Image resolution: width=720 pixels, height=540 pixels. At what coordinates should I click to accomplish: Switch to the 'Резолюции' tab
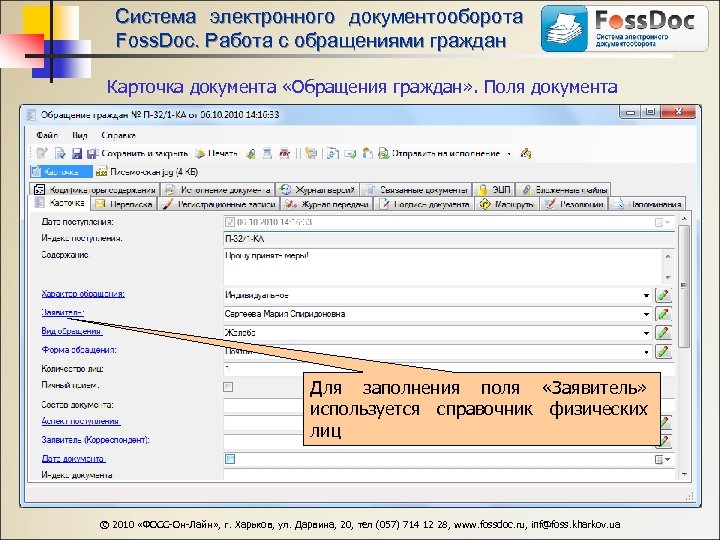(x=574, y=204)
